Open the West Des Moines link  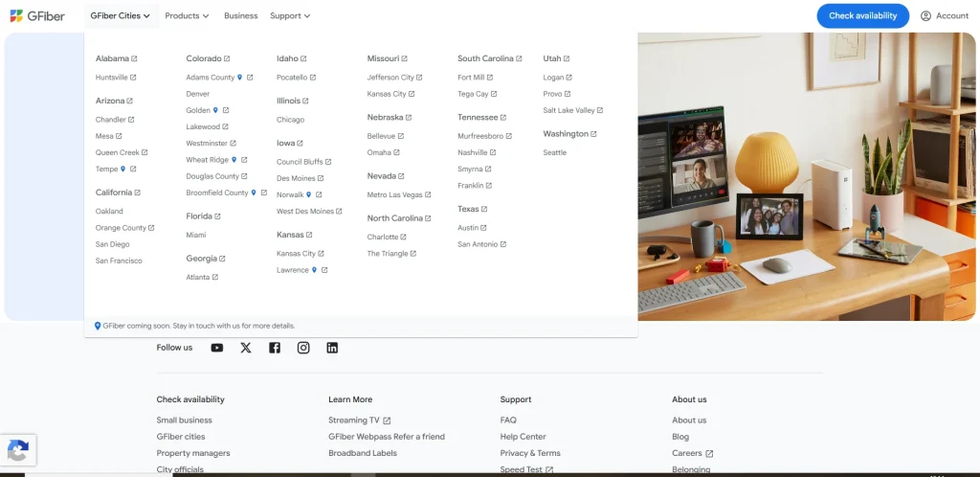coord(305,212)
